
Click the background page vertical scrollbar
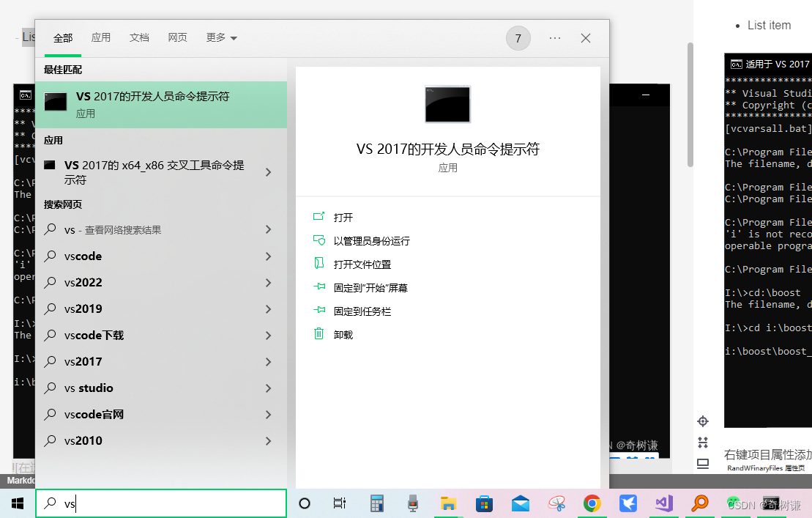(x=690, y=105)
